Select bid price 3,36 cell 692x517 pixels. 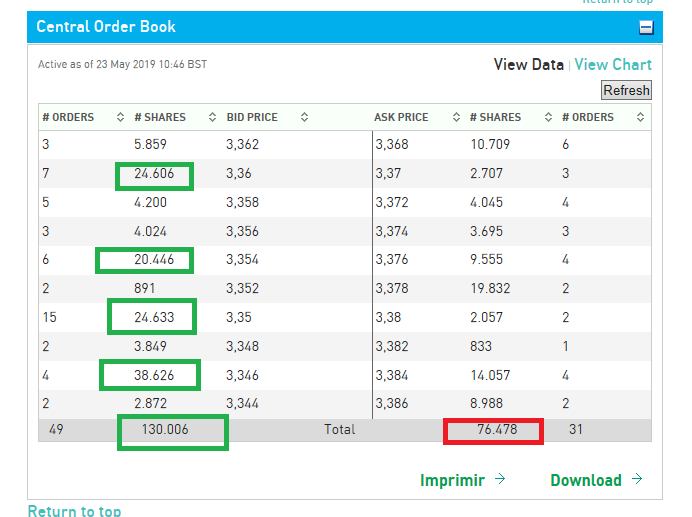point(239,174)
